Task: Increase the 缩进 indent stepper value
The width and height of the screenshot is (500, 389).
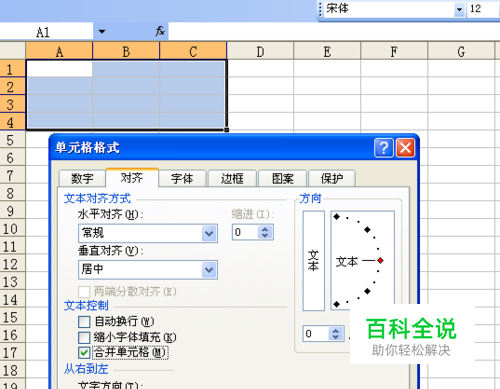Action: tap(265, 229)
